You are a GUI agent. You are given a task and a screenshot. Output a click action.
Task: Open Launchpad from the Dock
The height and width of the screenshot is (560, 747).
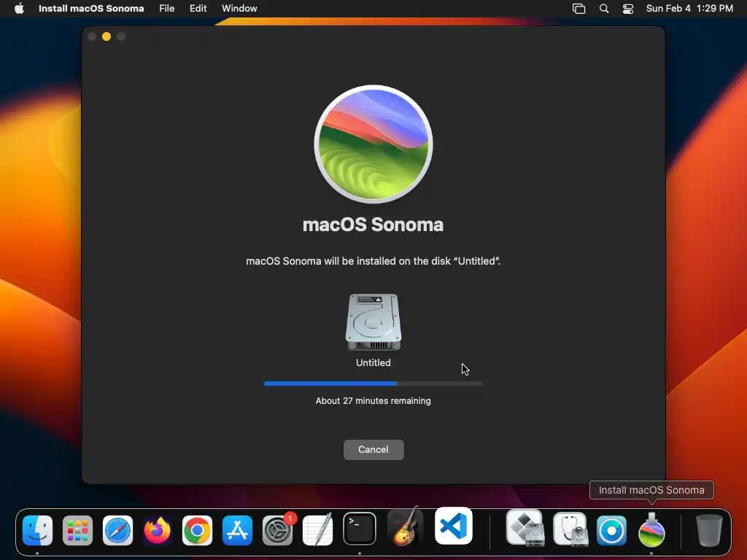click(77, 530)
